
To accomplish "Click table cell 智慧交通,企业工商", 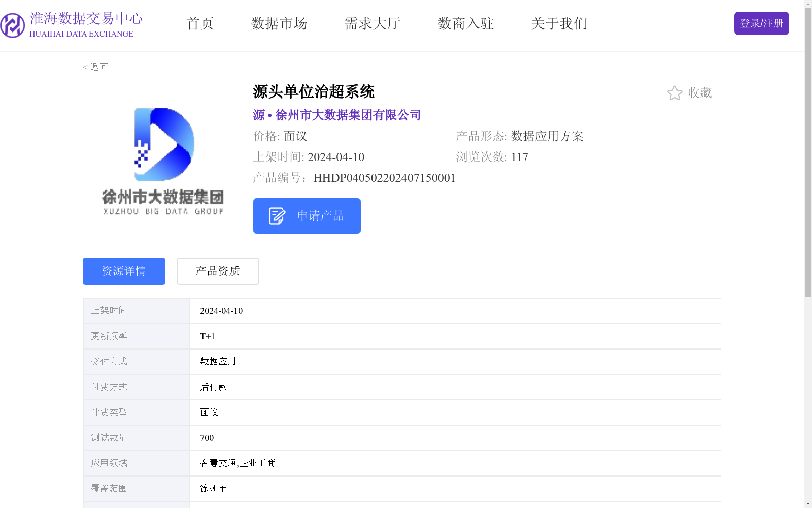I will click(455, 463).
